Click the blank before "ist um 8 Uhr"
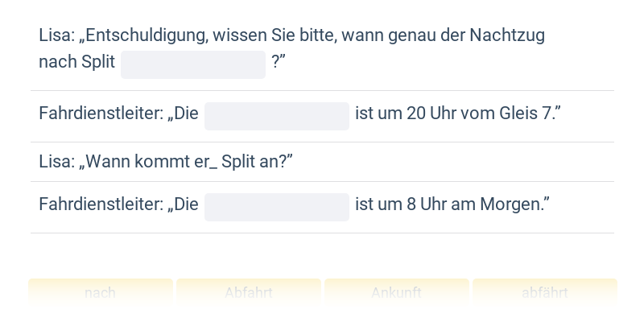 [276, 207]
